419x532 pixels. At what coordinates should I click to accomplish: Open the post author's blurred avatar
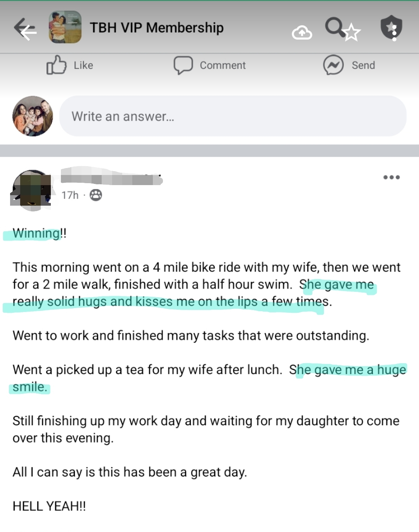point(32,191)
